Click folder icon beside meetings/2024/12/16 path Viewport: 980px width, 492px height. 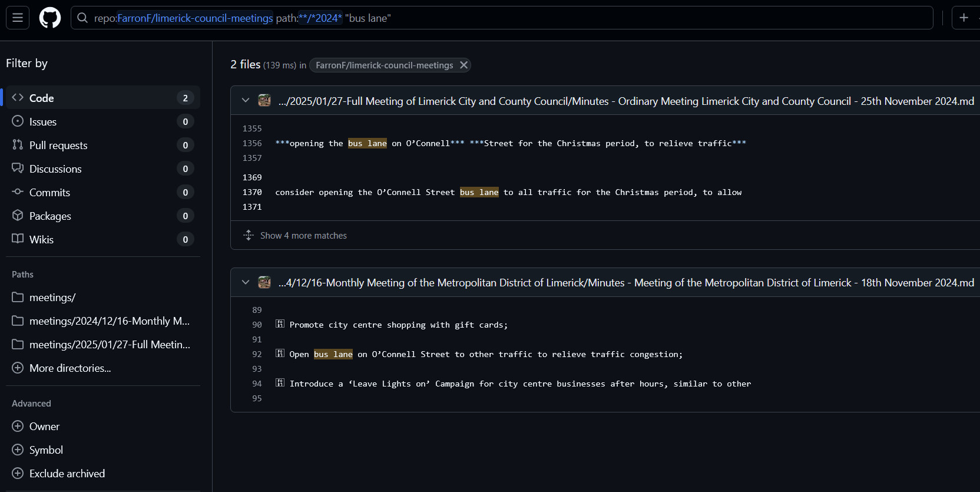(18, 321)
